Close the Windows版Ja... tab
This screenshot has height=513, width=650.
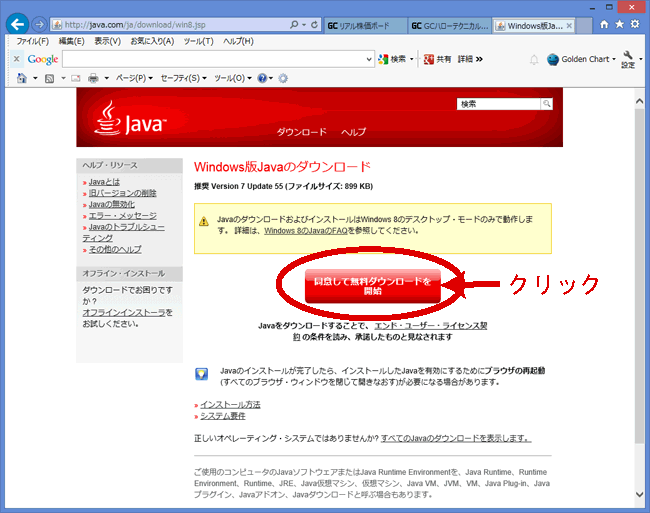click(569, 26)
